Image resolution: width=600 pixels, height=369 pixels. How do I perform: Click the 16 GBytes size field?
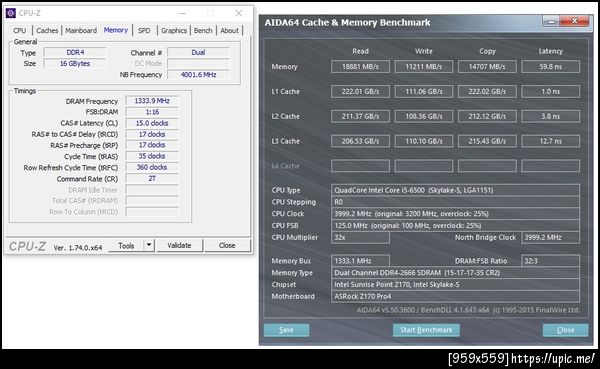point(75,64)
